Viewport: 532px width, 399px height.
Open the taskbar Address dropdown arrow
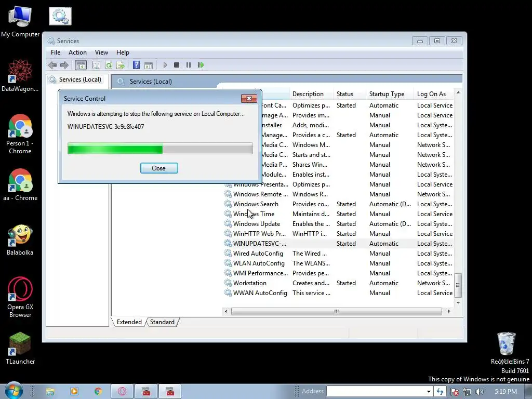(429, 392)
